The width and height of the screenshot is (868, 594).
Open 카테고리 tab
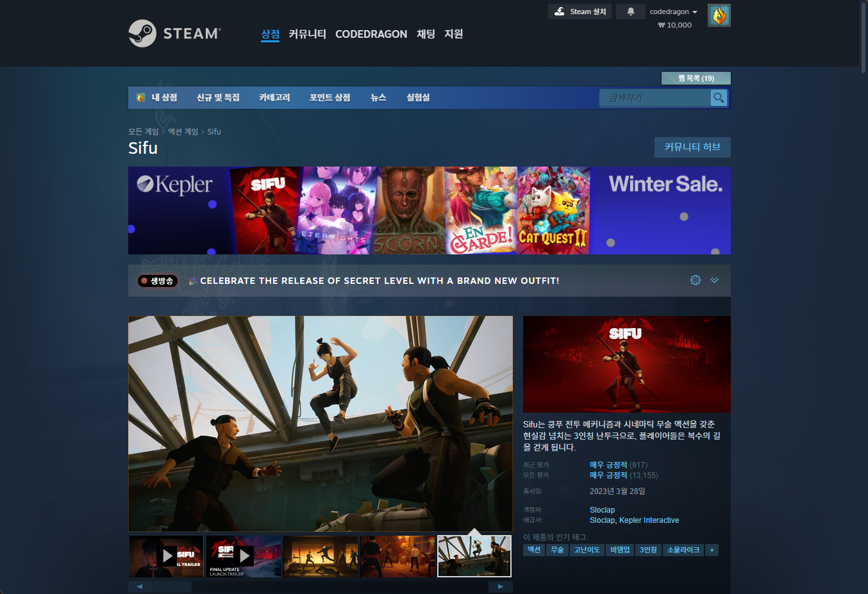pyautogui.click(x=274, y=97)
